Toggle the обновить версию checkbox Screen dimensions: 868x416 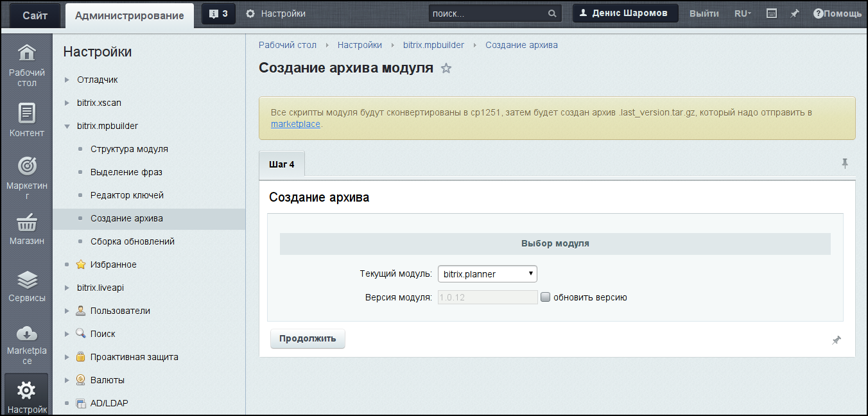[x=545, y=297]
